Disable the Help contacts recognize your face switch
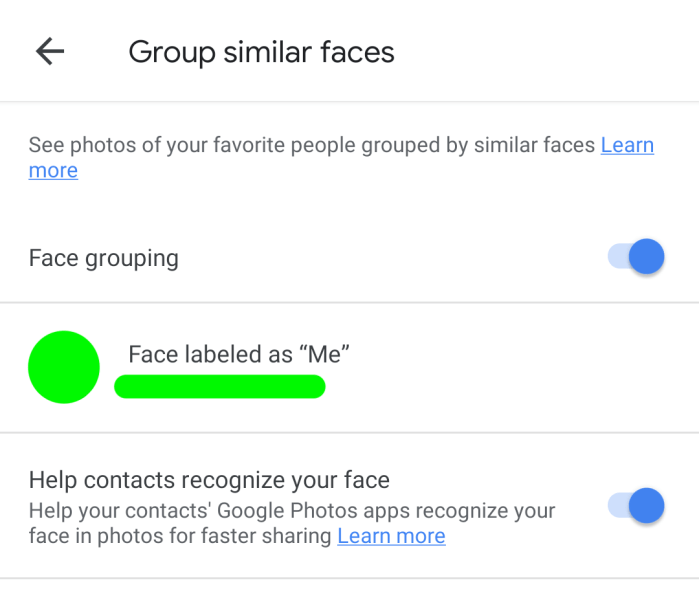Screen dimensions: 699x609 pos(636,507)
